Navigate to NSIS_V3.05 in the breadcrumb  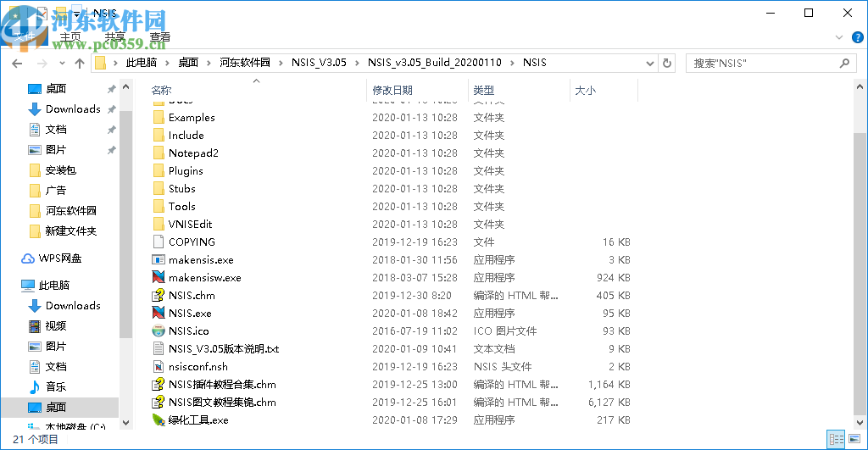point(319,63)
